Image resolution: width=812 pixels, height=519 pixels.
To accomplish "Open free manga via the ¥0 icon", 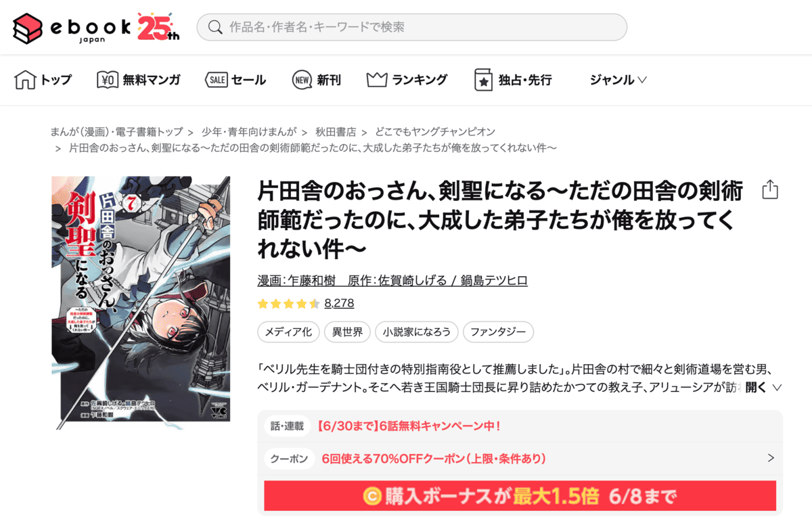I will coord(108,80).
